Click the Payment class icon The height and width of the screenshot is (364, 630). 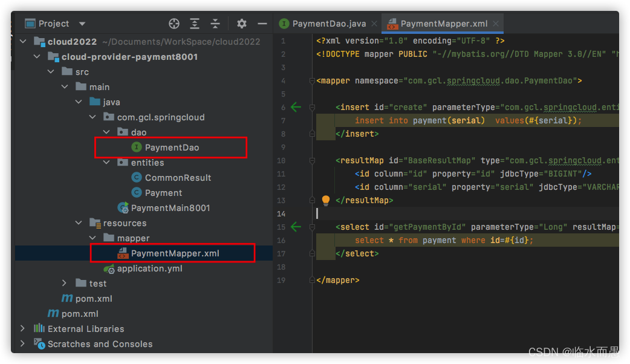[137, 193]
